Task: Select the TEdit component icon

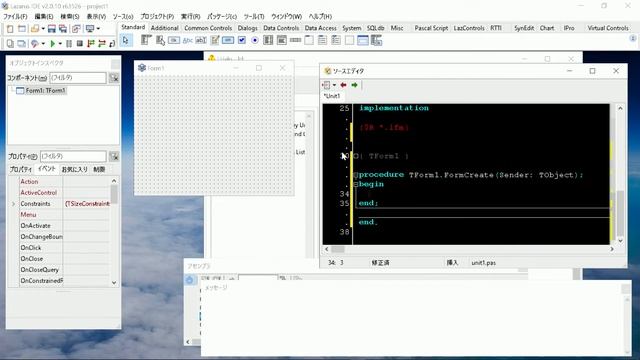Action: (x=201, y=40)
